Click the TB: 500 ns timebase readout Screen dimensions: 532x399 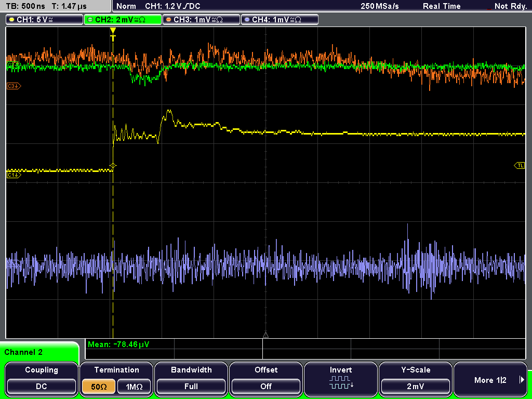[25, 6]
